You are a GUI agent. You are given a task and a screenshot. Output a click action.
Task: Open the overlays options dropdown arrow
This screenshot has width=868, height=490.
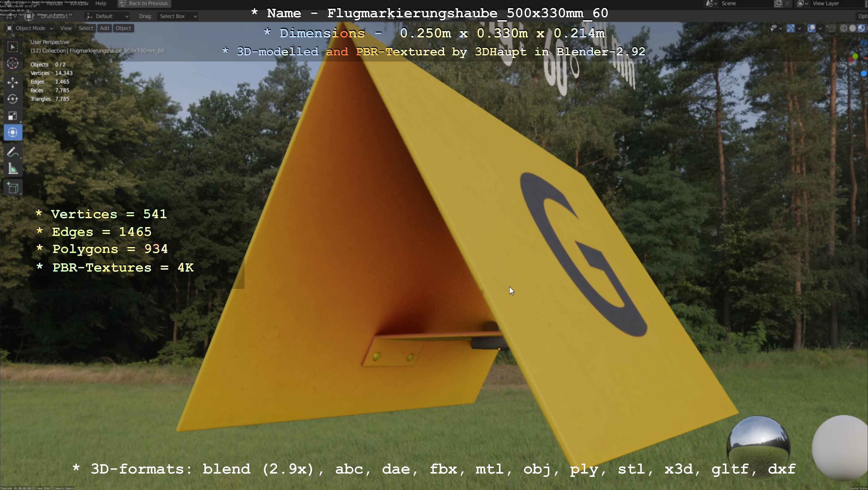[x=820, y=28]
